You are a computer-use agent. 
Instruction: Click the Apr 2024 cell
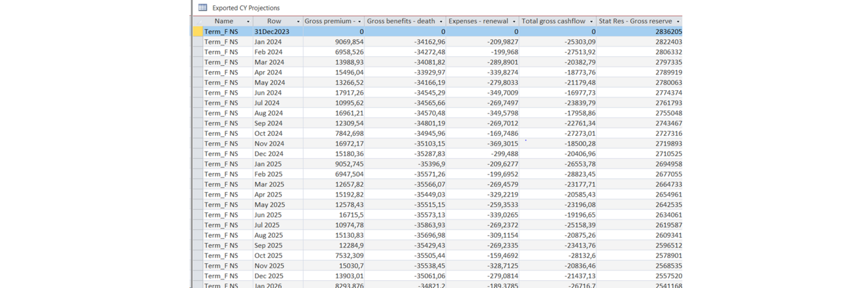[278, 72]
